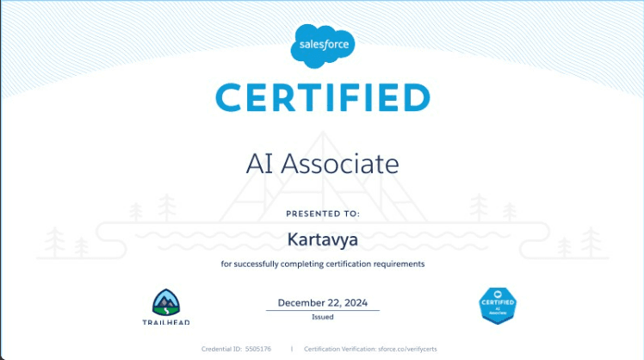The height and width of the screenshot is (360, 644).
Task: Click the Certified AI Associate hexagon badge
Action: (498, 306)
